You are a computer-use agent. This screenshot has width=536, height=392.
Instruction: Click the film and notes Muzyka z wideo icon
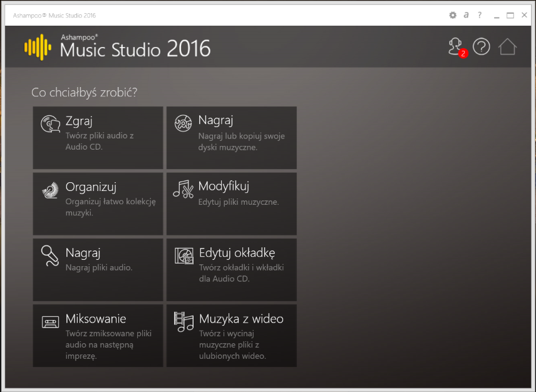click(183, 322)
